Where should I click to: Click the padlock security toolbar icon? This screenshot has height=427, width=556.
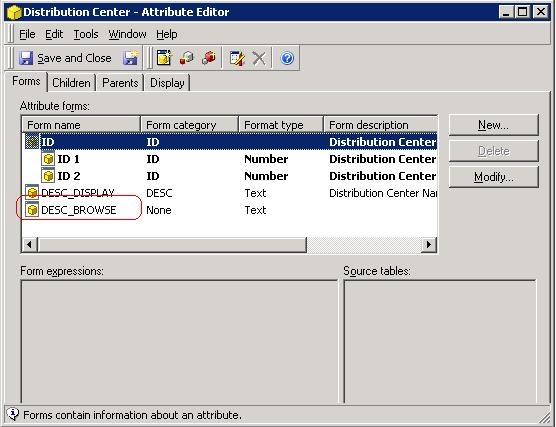point(187,58)
